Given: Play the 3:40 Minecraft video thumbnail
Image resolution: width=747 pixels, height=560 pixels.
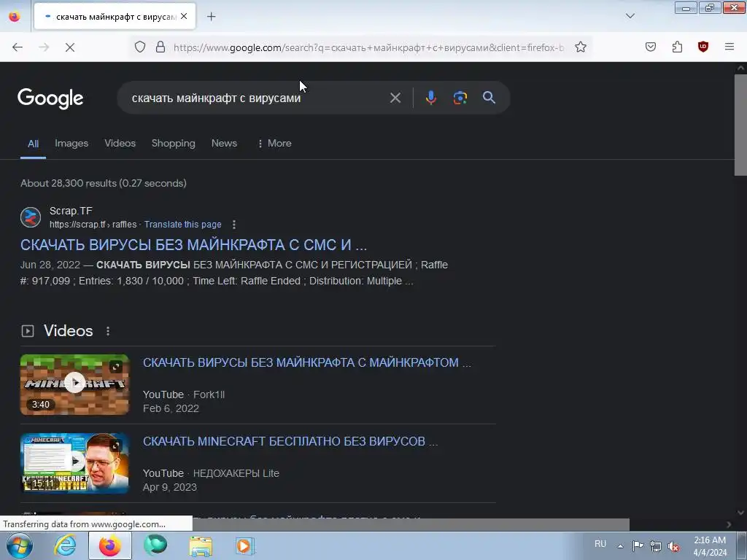Looking at the screenshot, I should pyautogui.click(x=75, y=384).
